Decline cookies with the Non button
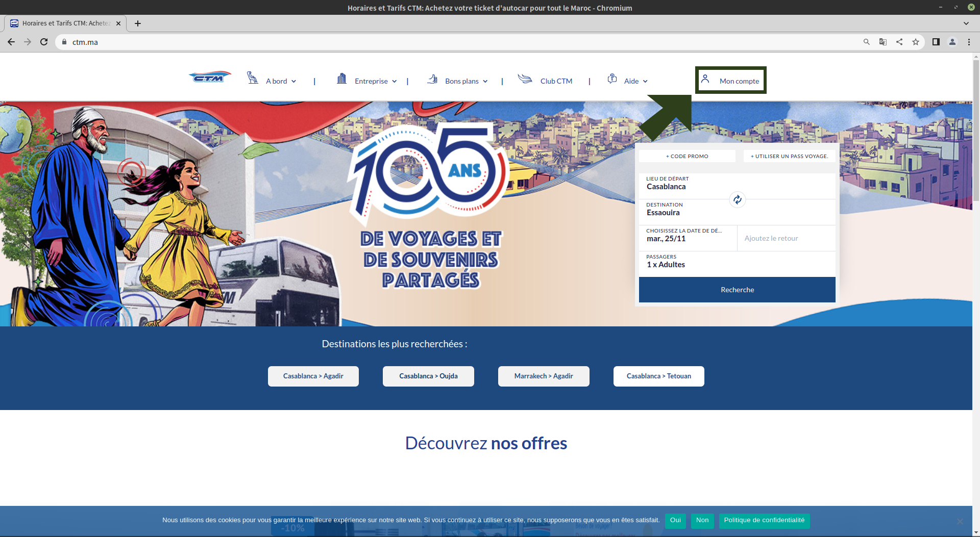The height and width of the screenshot is (537, 980). pos(702,520)
